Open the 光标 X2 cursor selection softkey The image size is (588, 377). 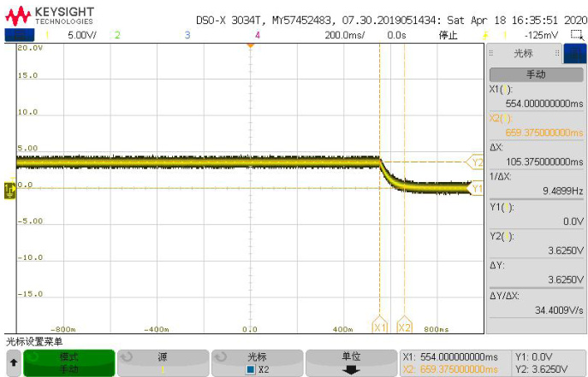257,362
